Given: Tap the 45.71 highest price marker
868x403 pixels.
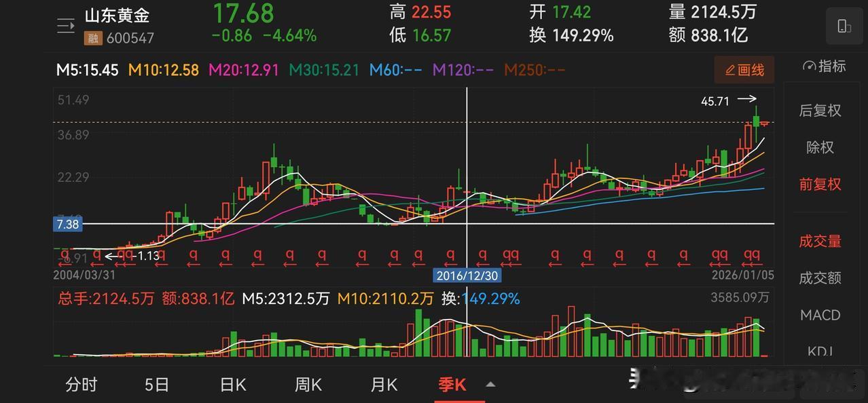Looking at the screenshot, I should tap(715, 101).
